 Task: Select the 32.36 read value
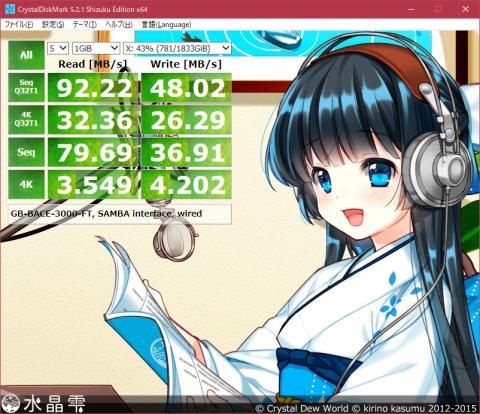[x=93, y=120]
